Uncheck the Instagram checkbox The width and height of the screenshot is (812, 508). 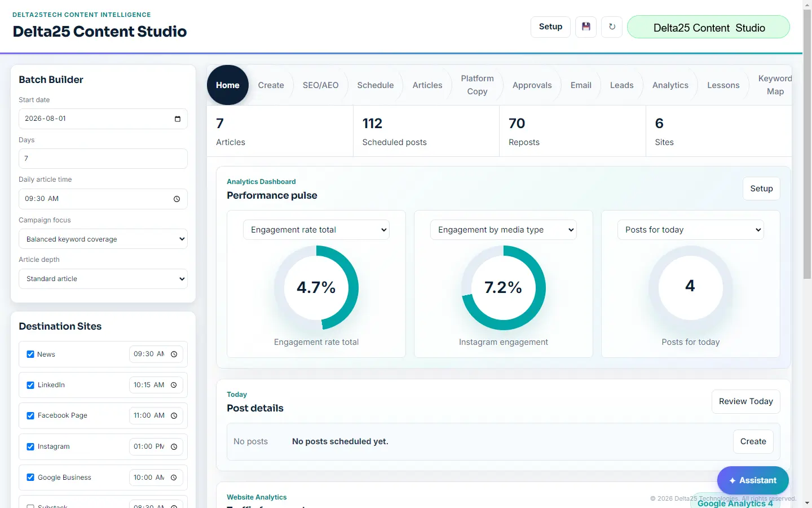[x=30, y=446]
